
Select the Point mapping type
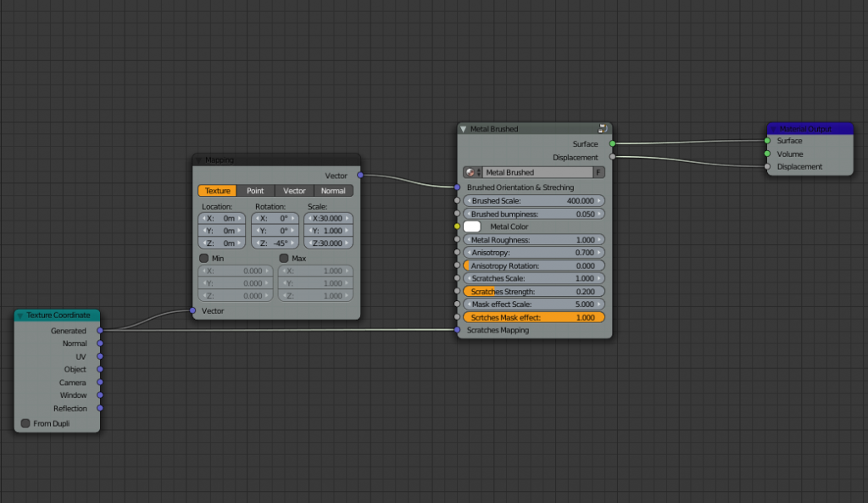255,191
